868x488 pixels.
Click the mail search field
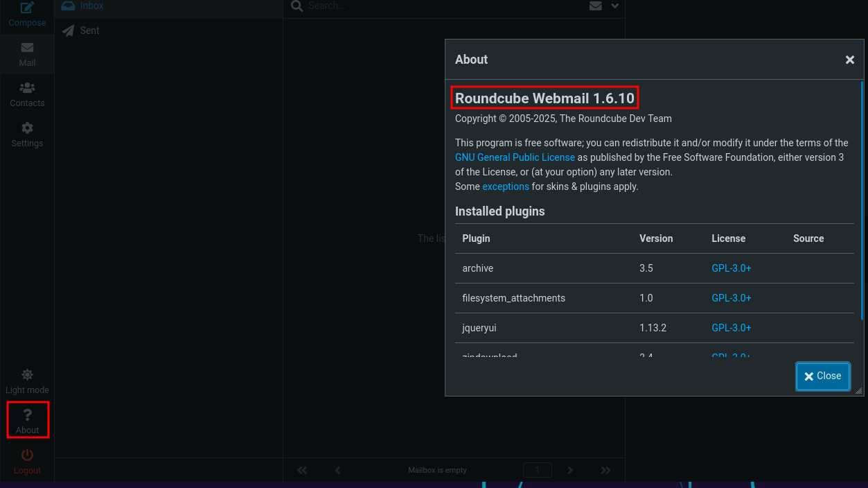click(443, 6)
